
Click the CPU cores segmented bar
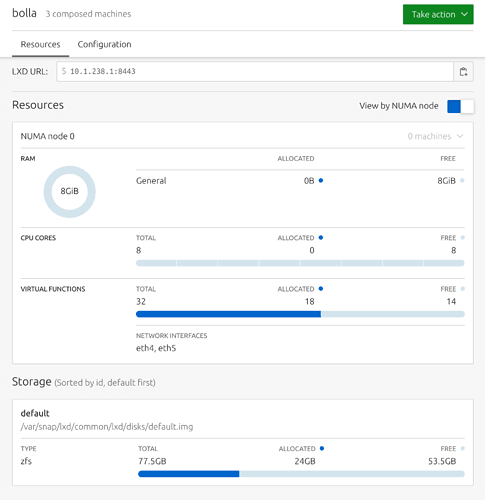(x=300, y=263)
